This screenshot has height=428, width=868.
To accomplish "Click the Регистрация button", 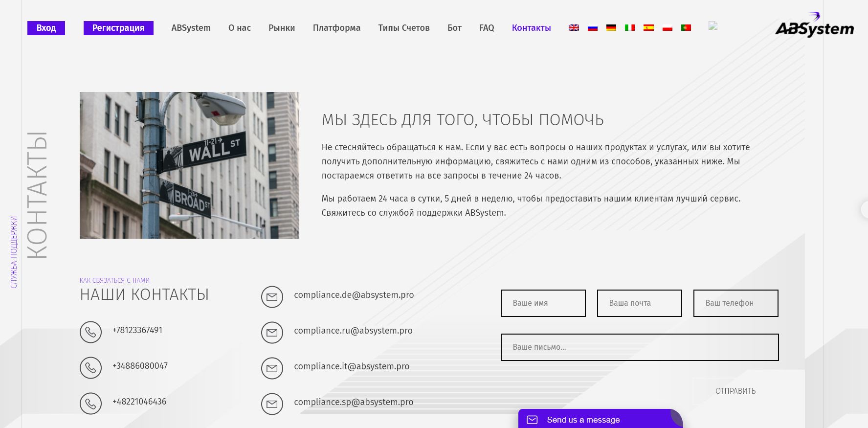I will (118, 28).
